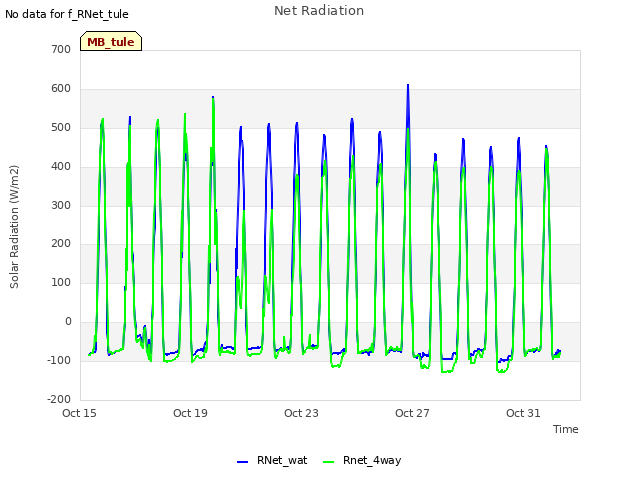Click the Oct 19 x-axis tick label
The image size is (640, 480).
190,413
